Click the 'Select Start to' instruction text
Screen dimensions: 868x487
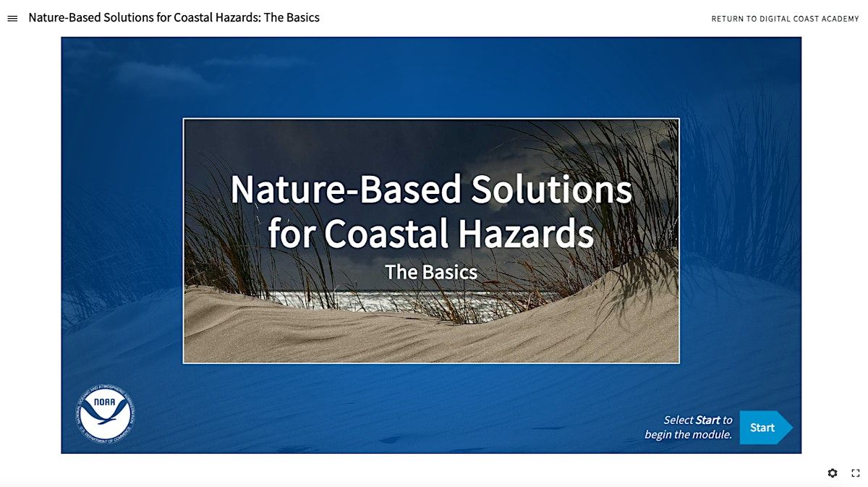(697, 420)
